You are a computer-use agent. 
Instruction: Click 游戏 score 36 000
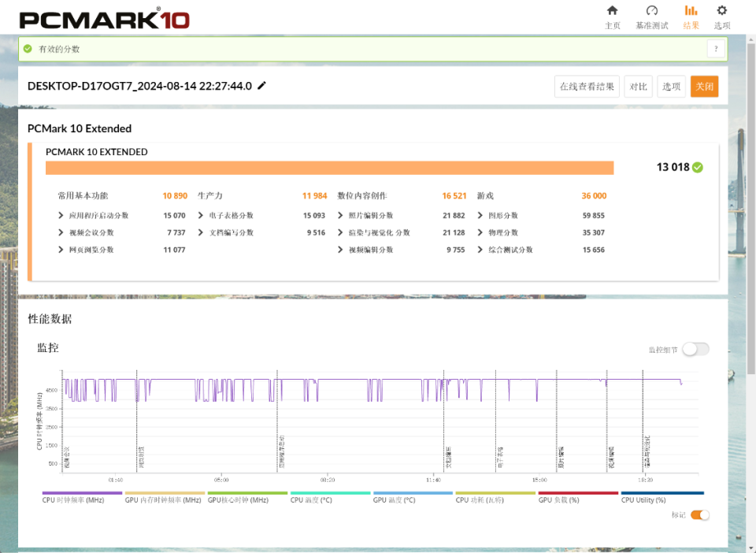click(594, 195)
